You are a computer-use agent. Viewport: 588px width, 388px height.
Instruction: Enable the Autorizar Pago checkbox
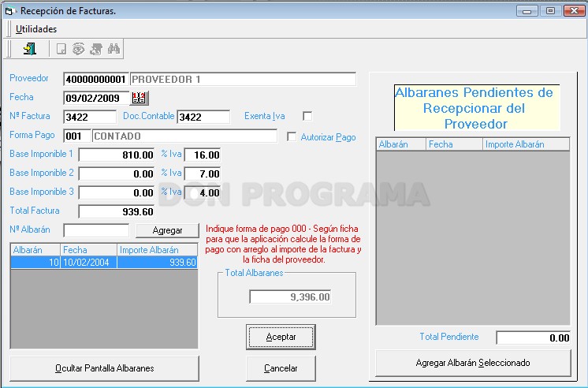point(292,136)
